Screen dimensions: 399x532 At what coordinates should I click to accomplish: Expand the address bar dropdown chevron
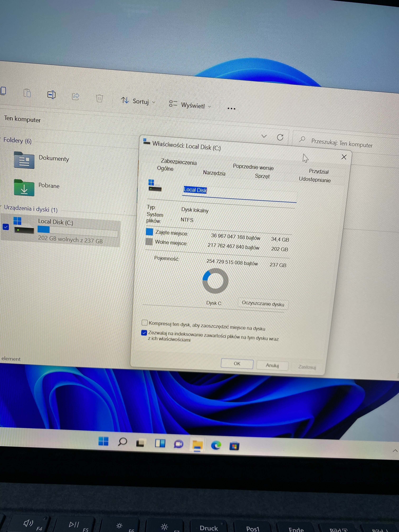(x=264, y=136)
